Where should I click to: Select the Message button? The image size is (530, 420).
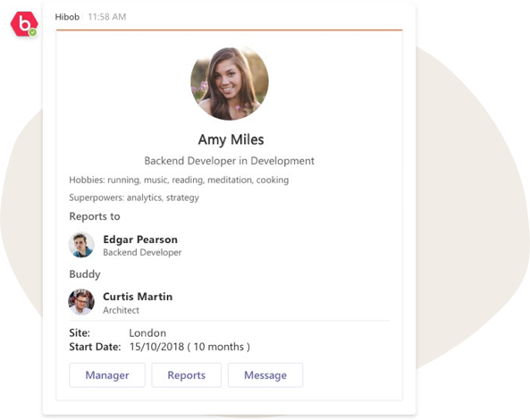(x=265, y=375)
